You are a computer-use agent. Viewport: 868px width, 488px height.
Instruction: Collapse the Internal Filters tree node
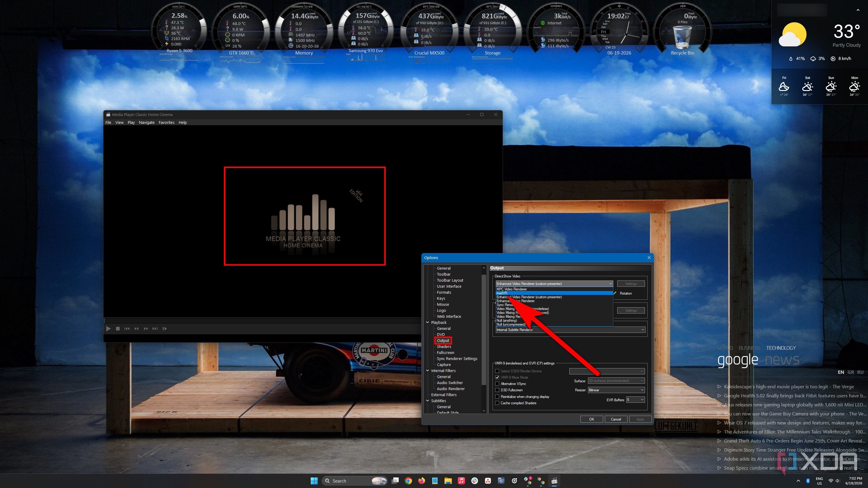coord(428,371)
